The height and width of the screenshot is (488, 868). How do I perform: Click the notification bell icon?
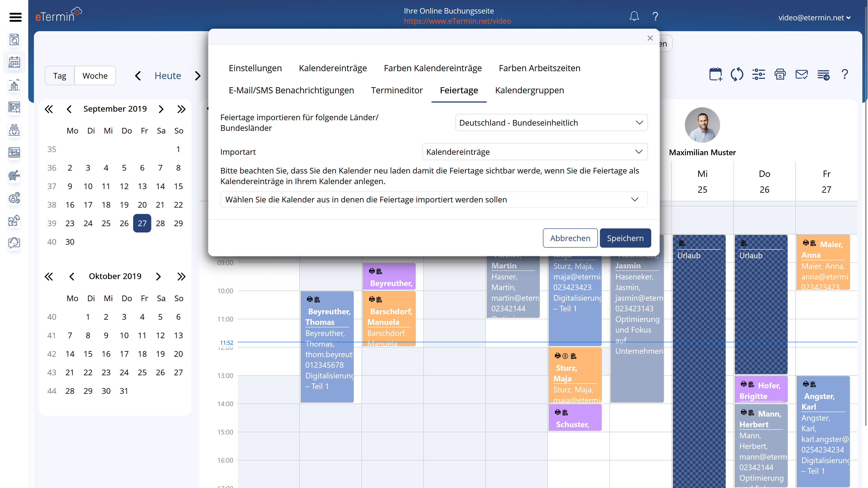634,16
